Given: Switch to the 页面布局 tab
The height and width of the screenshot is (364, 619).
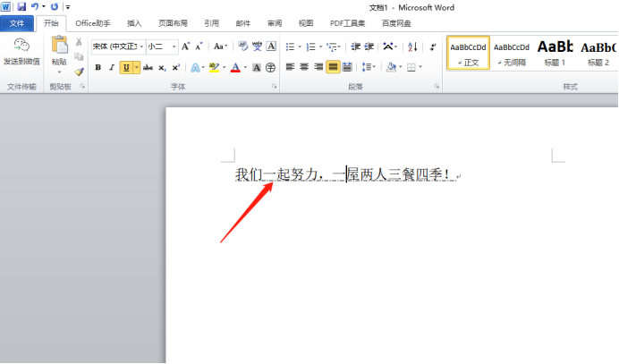Looking at the screenshot, I should (x=173, y=23).
